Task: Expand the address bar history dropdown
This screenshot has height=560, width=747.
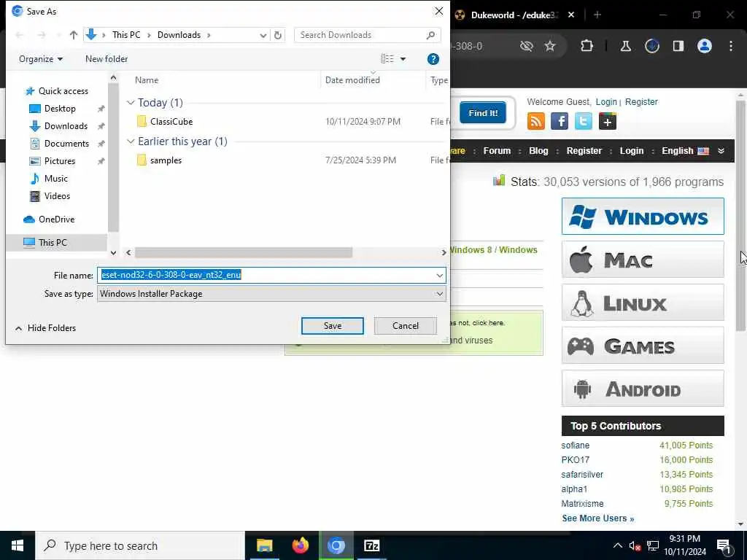Action: [263, 35]
